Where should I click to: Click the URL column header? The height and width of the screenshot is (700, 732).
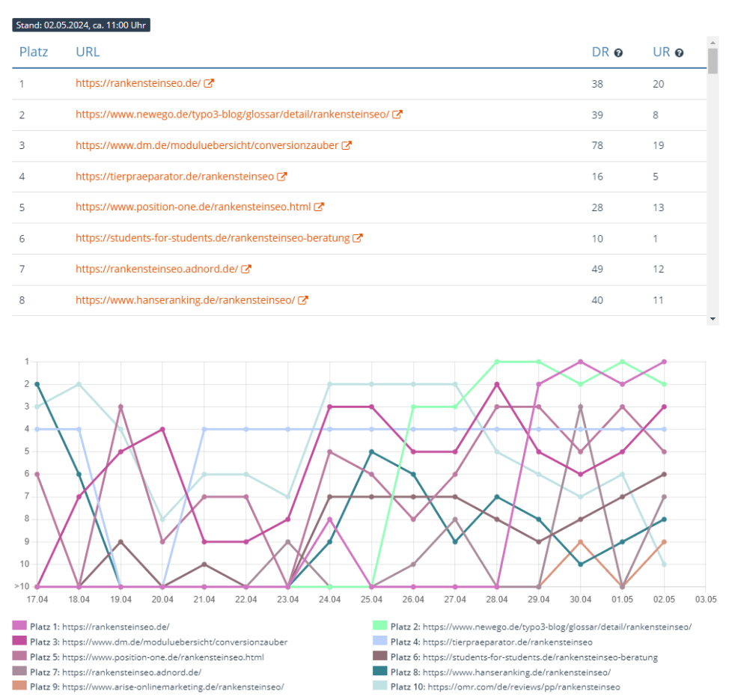(88, 52)
